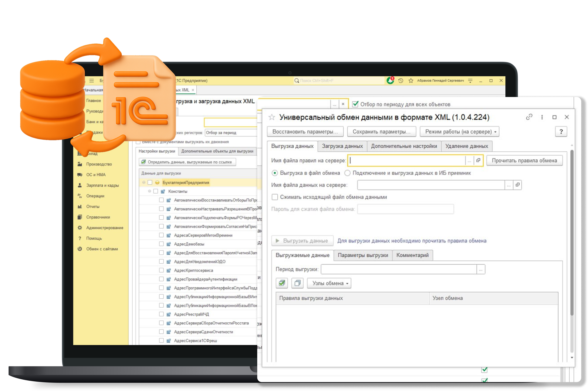Click Сохранить параметры button
Screen dimensions: 588x392
[x=382, y=131]
